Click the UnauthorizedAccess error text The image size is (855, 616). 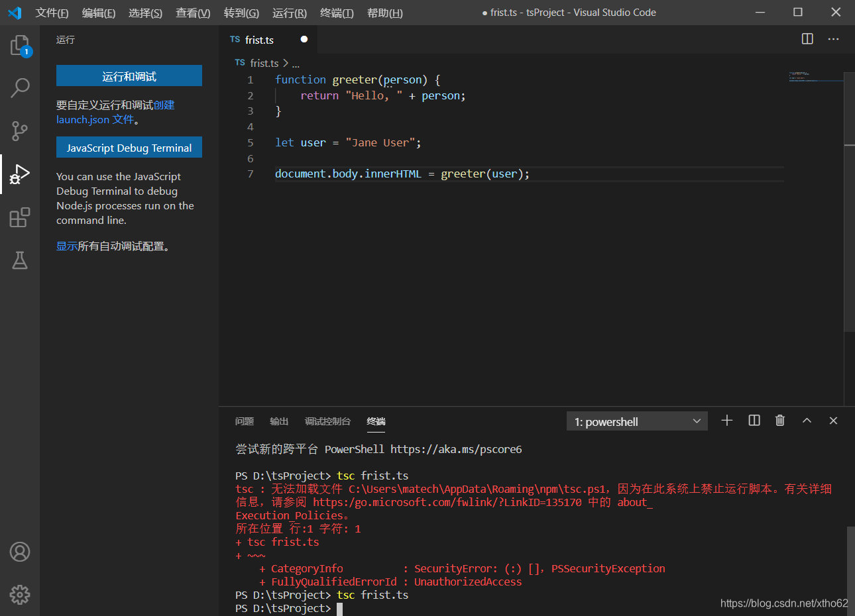[468, 582]
